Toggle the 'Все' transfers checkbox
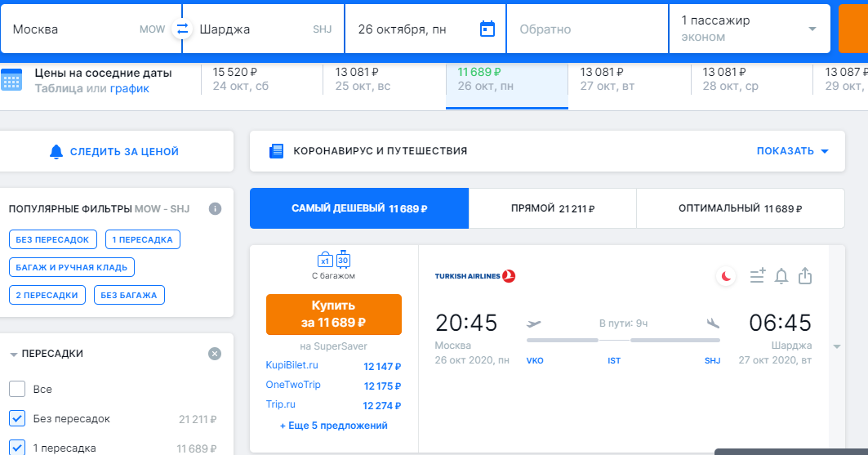868x455 pixels. click(17, 389)
